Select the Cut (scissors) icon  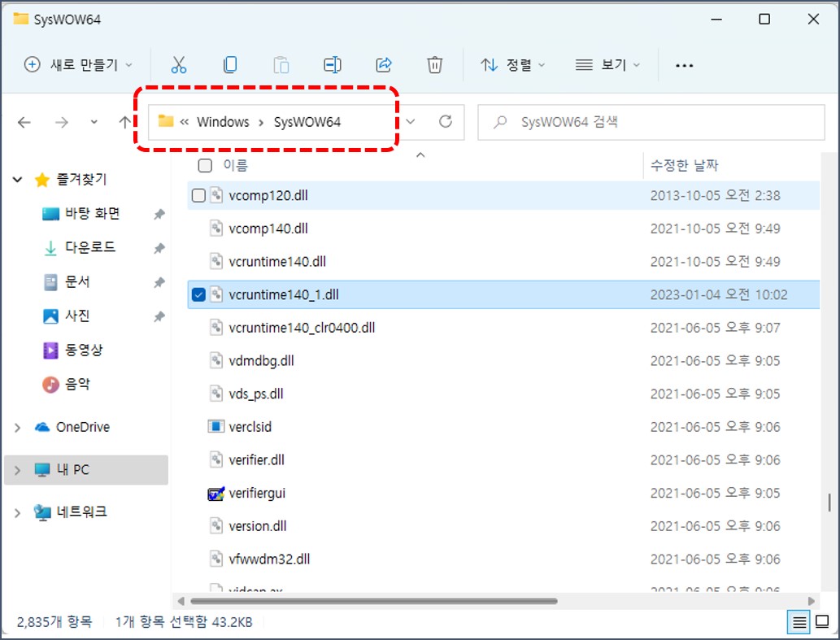(179, 65)
